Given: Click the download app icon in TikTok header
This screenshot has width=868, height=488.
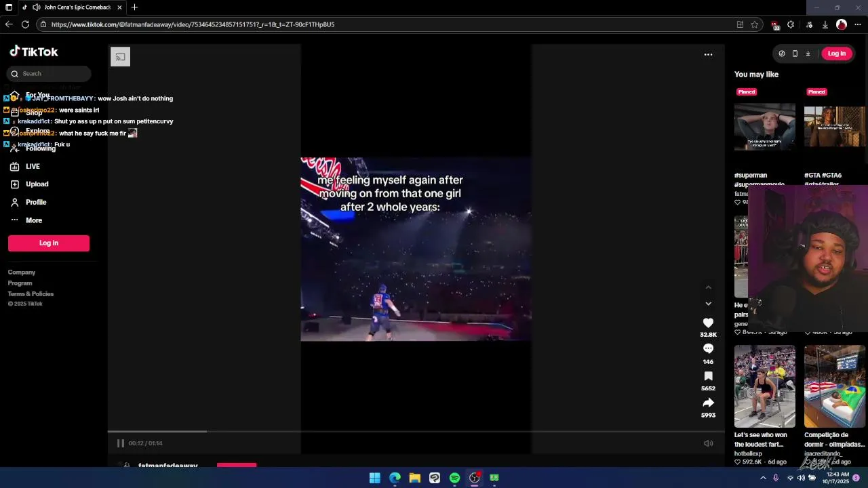Looking at the screenshot, I should 808,54.
